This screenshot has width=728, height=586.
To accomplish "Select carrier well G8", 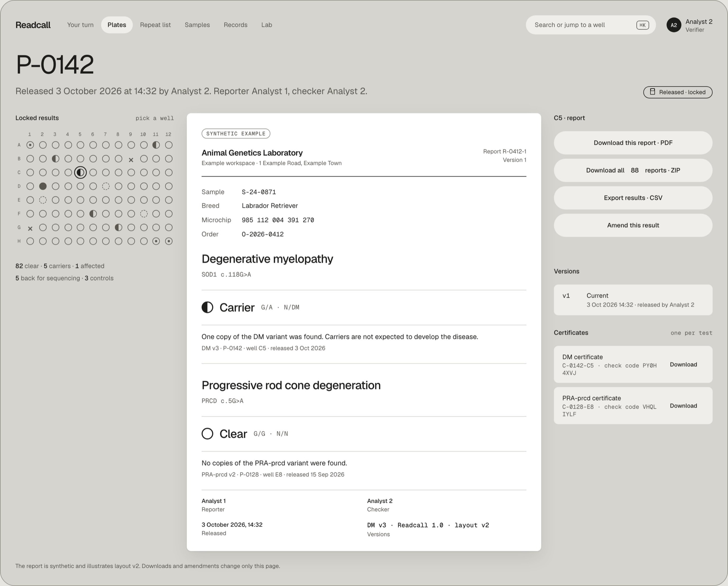I will click(x=118, y=227).
